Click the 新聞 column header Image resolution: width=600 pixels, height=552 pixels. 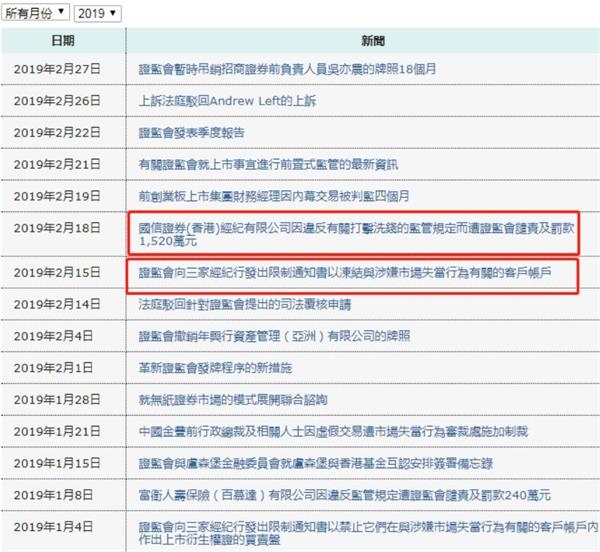pyautogui.click(x=373, y=40)
